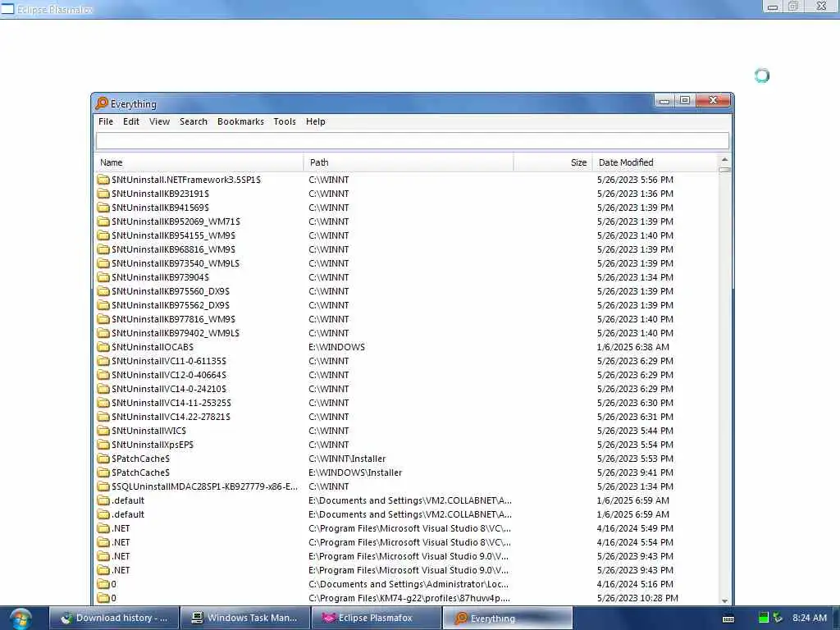Select folder icon of $NtUninstallKB975560_DX9$
Screen dimensions: 840x630
click(103, 291)
